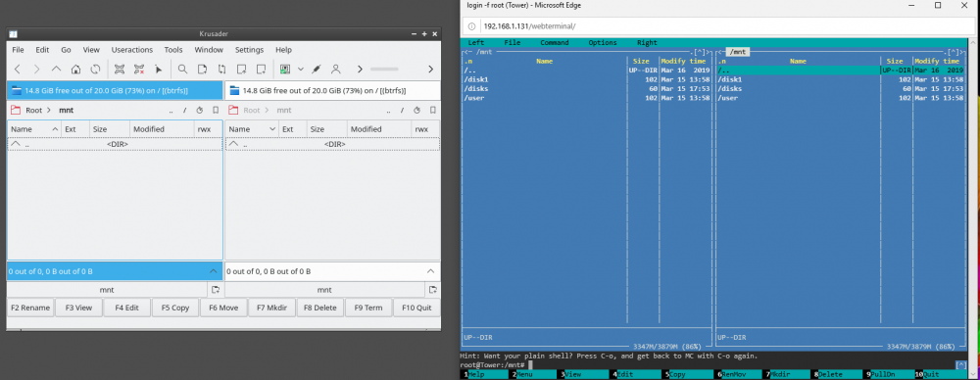Open the Options menu in Midnight Commander
This screenshot has height=380, width=980.
tap(603, 42)
